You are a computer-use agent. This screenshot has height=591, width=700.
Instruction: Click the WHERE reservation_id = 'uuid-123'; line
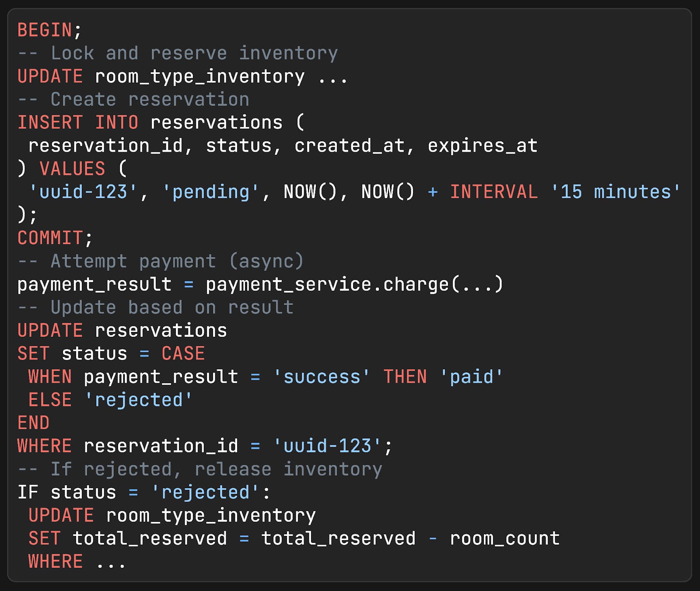point(205,446)
